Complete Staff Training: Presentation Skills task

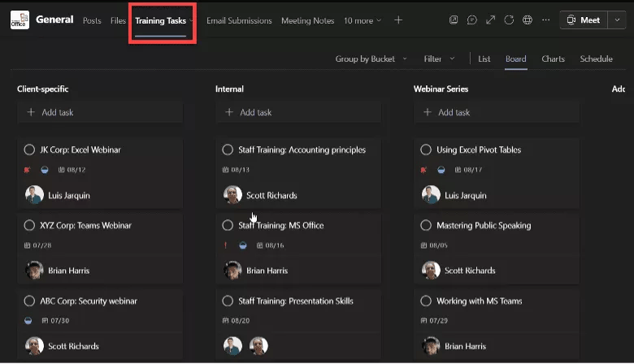pos(228,301)
